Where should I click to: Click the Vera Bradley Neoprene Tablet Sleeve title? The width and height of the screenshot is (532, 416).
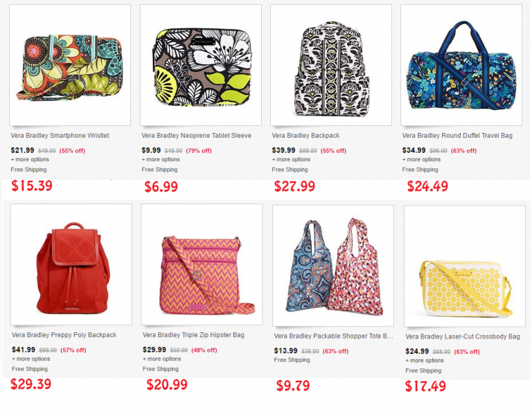click(x=197, y=136)
